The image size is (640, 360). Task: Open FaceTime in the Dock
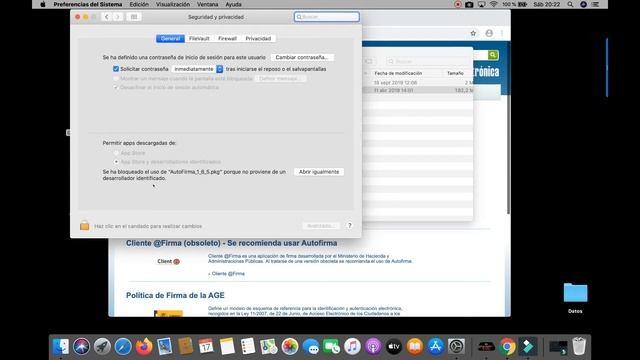coord(331,347)
